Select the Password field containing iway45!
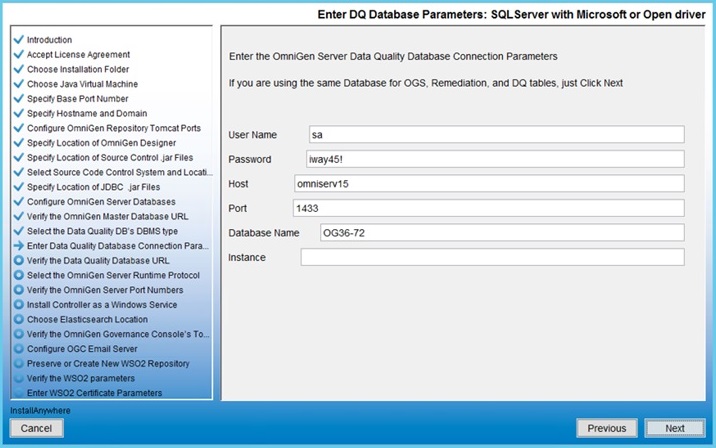This screenshot has width=716, height=448. click(495, 159)
